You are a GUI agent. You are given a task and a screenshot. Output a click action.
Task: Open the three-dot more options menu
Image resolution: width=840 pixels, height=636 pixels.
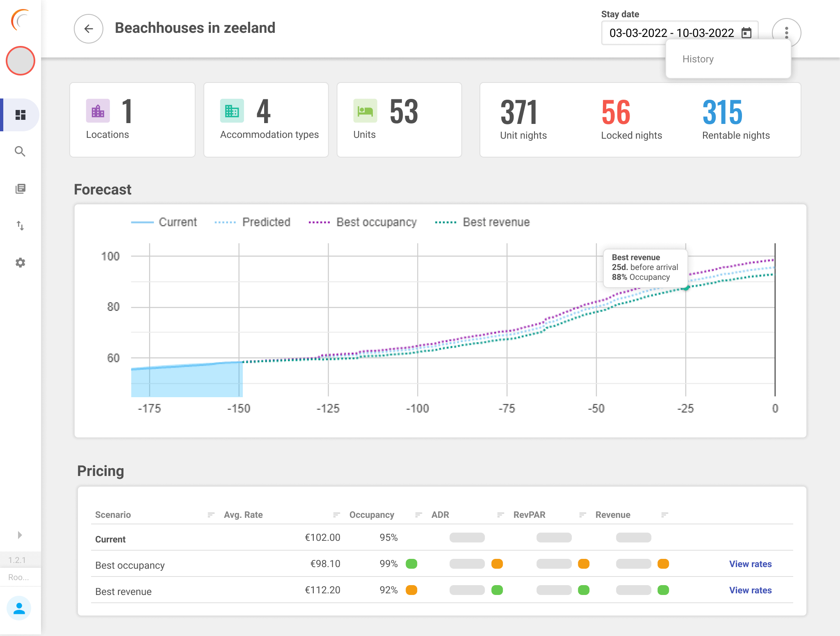pyautogui.click(x=786, y=32)
